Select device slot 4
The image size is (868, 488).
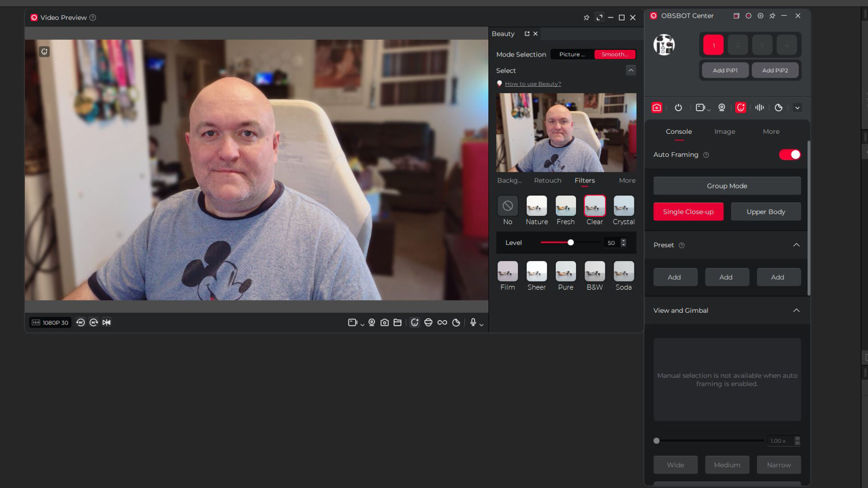(787, 45)
